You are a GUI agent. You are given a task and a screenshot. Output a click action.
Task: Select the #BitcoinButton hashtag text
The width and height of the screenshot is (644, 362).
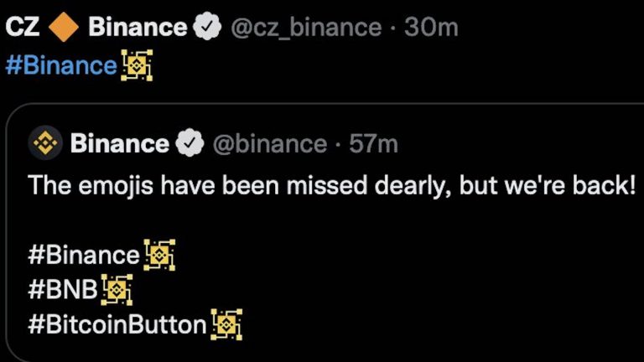click(117, 325)
